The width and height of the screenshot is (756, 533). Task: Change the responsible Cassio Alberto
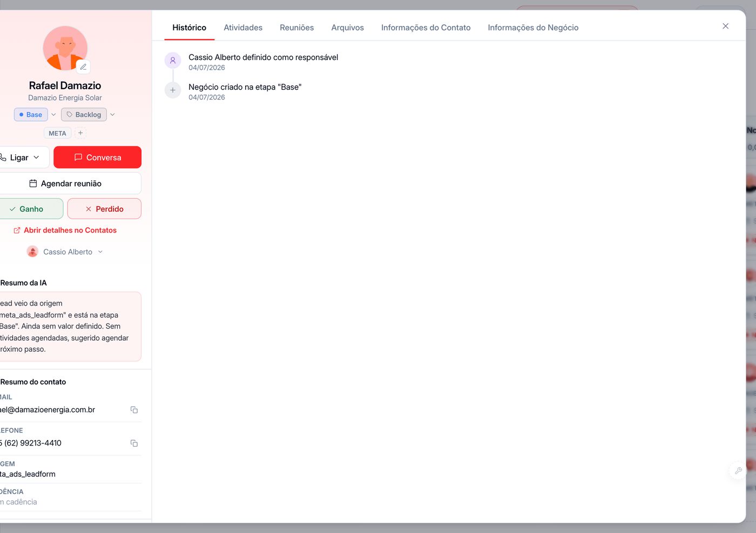pos(65,252)
